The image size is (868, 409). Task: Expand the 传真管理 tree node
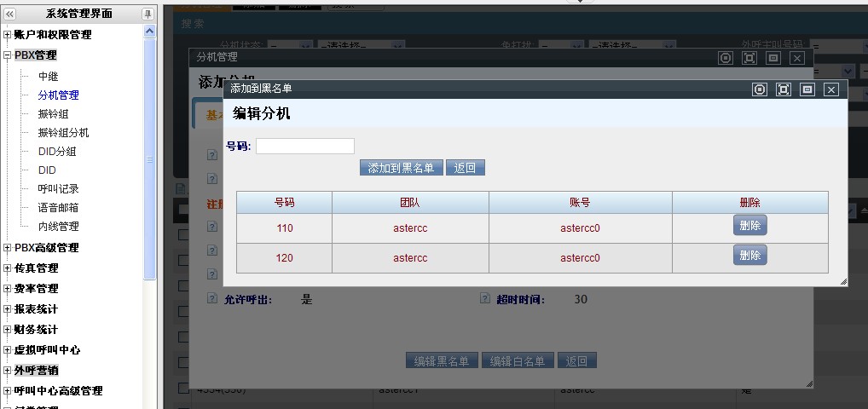point(8,268)
